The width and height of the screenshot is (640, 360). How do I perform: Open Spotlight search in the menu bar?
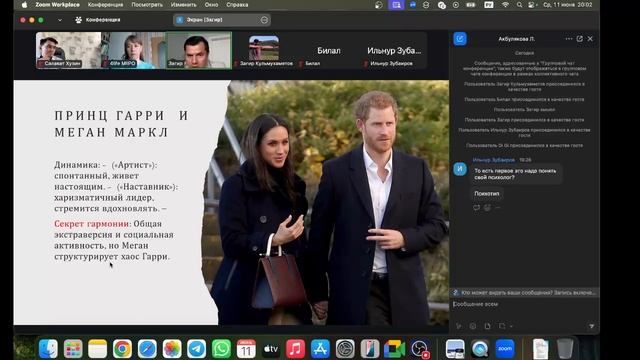click(519, 5)
